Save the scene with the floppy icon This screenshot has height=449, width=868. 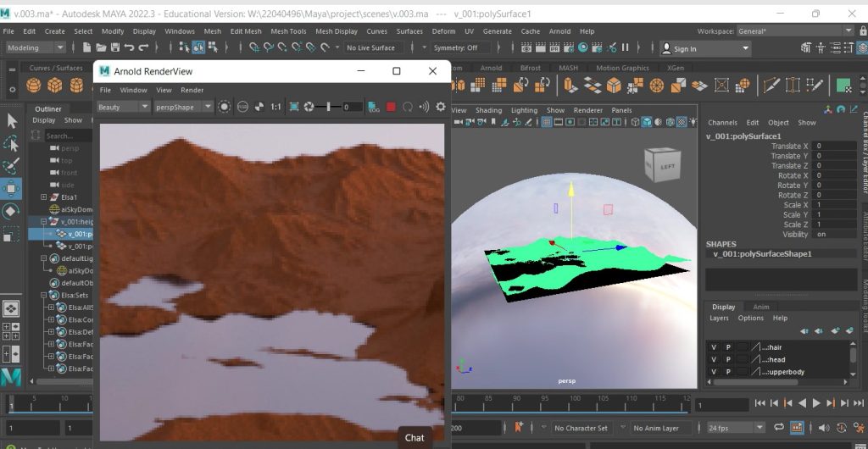pyautogui.click(x=115, y=47)
